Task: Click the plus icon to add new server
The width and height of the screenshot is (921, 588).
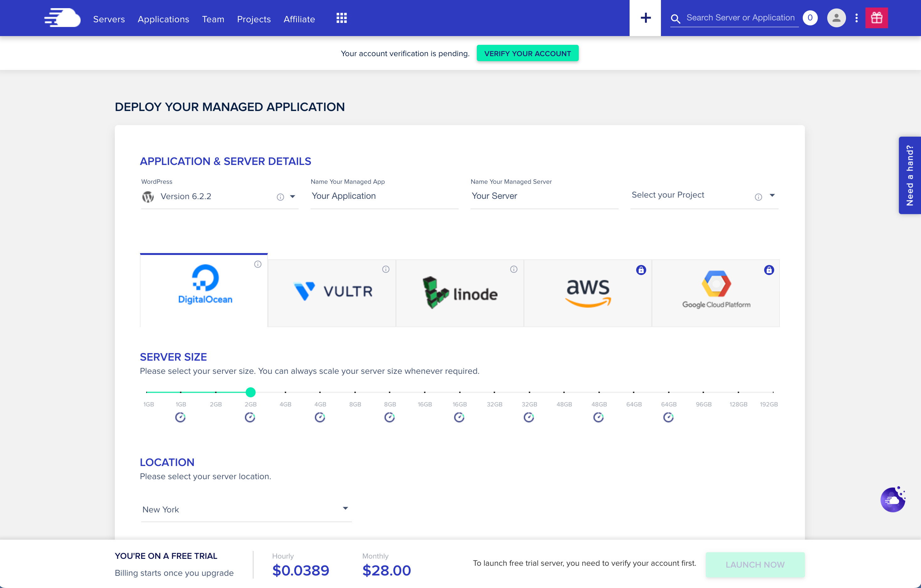Action: [645, 17]
